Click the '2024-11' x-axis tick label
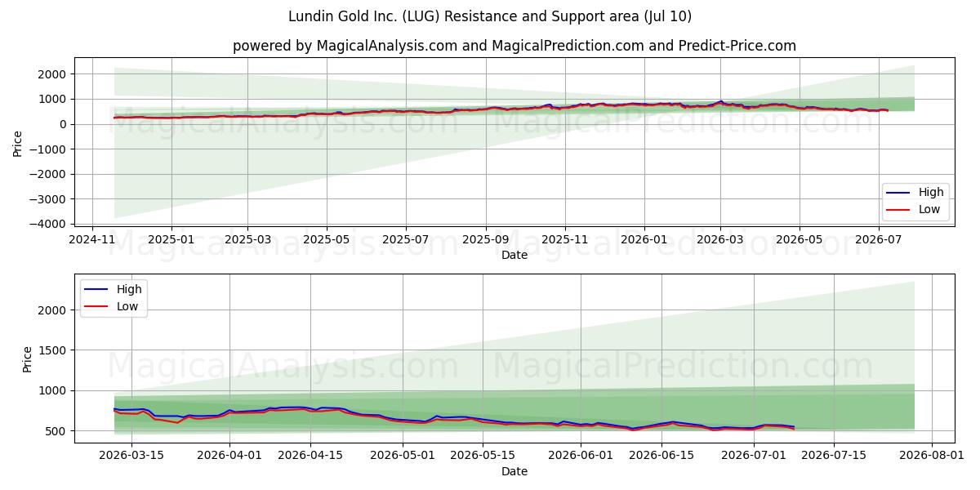Screen dimensions: 980x490 pos(91,239)
